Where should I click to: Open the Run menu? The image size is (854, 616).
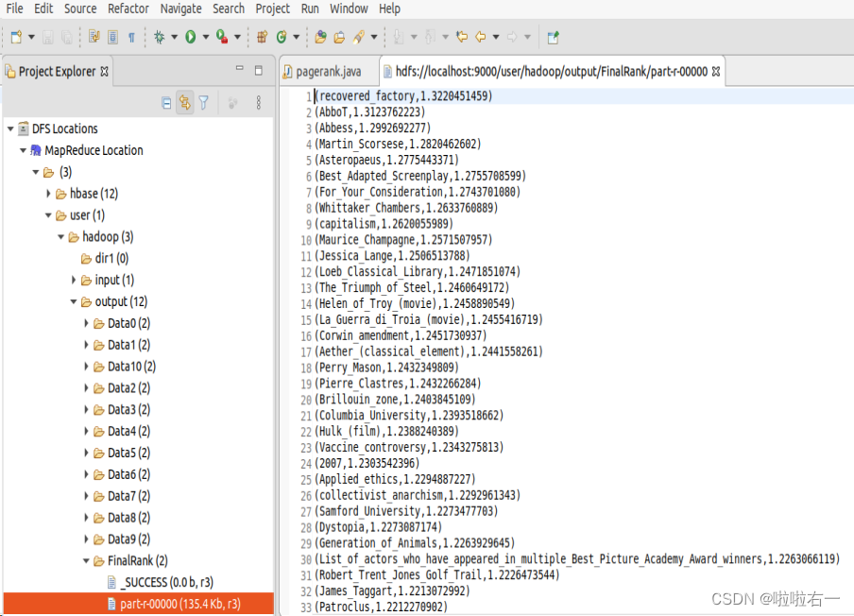310,9
